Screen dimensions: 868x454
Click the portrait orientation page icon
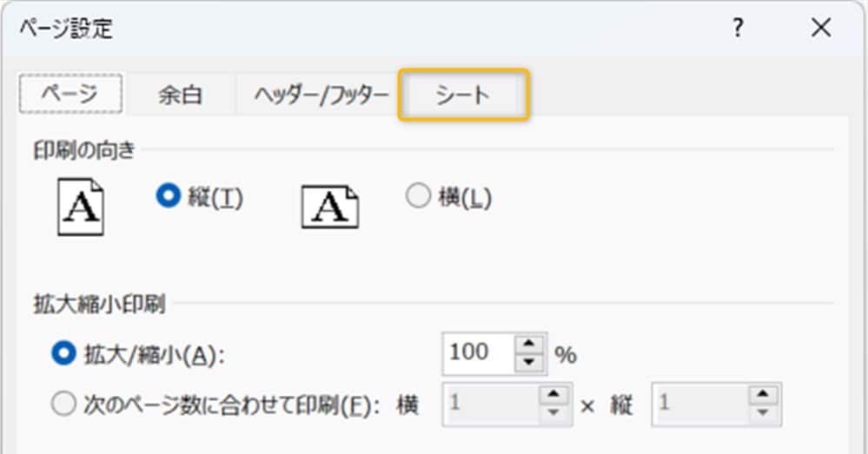coord(81,207)
